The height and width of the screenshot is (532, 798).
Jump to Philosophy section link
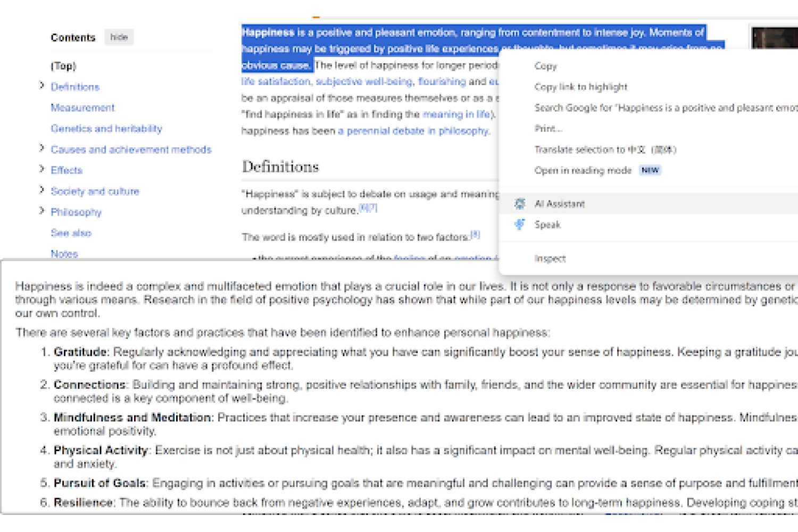point(76,212)
